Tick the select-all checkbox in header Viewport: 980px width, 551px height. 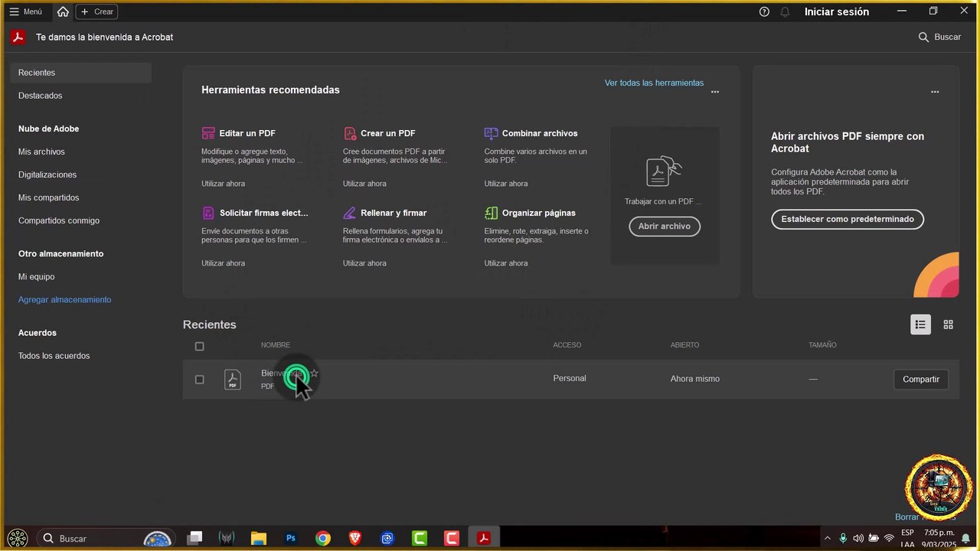coord(200,346)
